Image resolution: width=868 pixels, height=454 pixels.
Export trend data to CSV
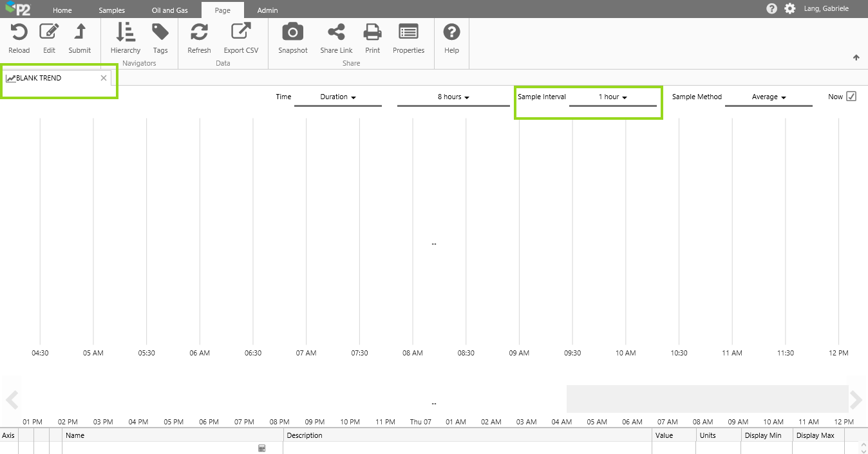[241, 32]
